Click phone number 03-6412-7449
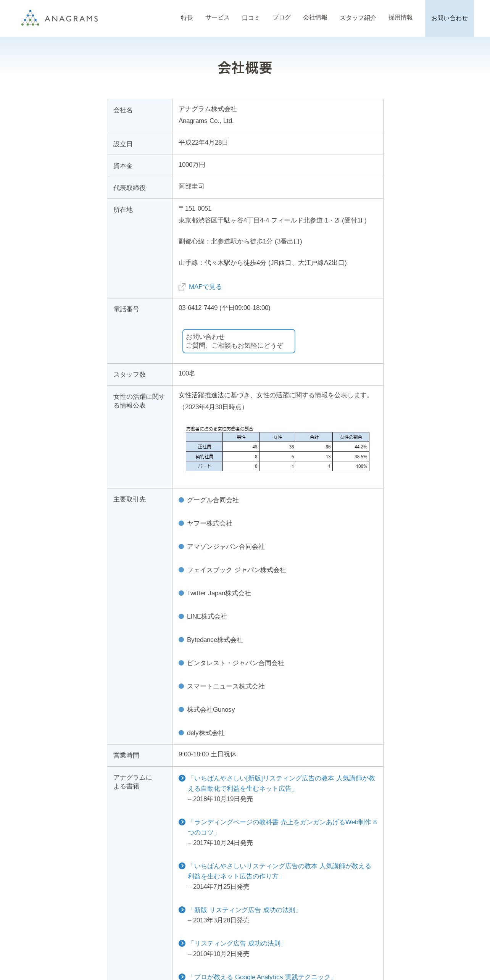Image resolution: width=490 pixels, height=980 pixels. tap(198, 308)
